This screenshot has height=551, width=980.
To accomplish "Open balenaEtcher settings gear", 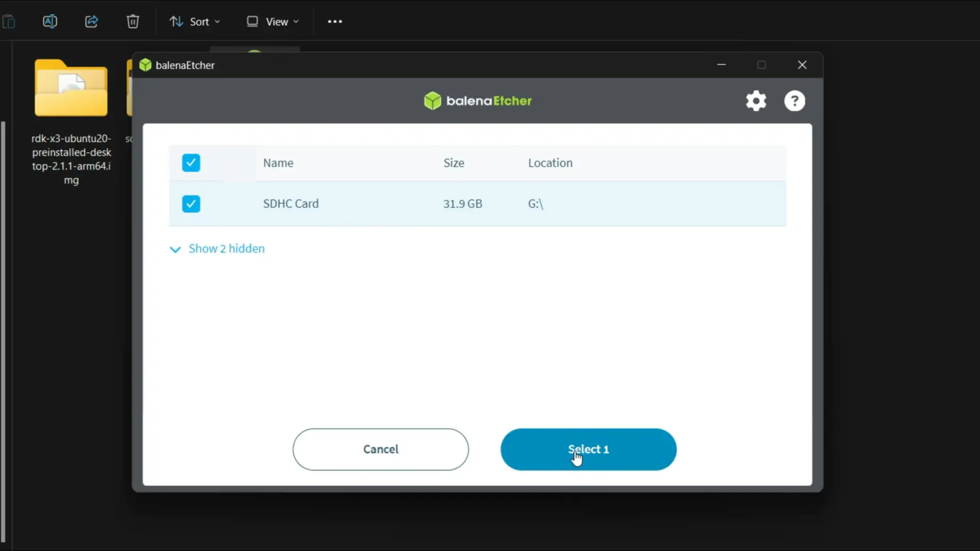I will [x=756, y=101].
